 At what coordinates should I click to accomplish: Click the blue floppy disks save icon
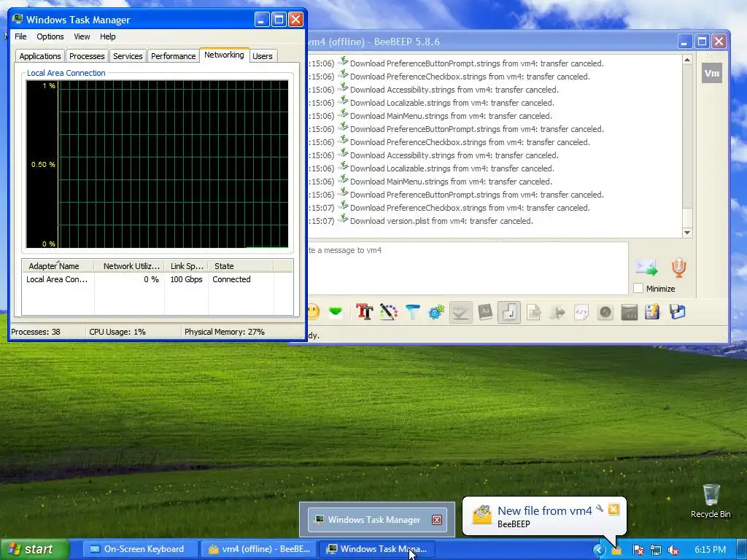tap(677, 312)
